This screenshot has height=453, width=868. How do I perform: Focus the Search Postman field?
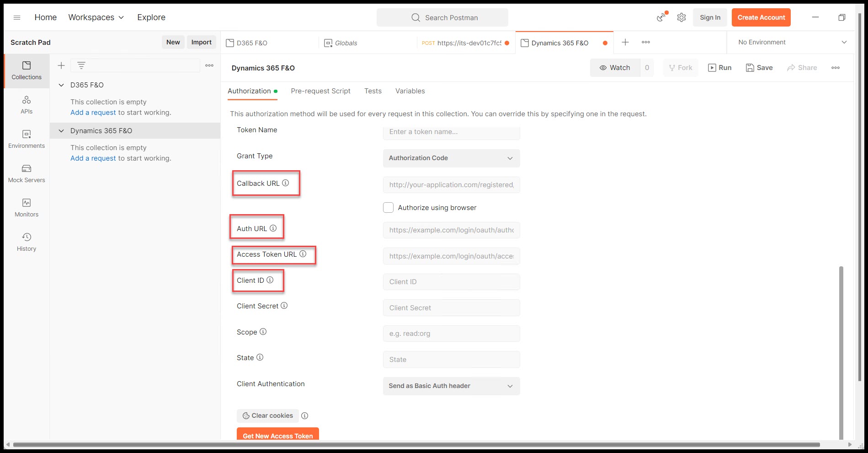(442, 17)
